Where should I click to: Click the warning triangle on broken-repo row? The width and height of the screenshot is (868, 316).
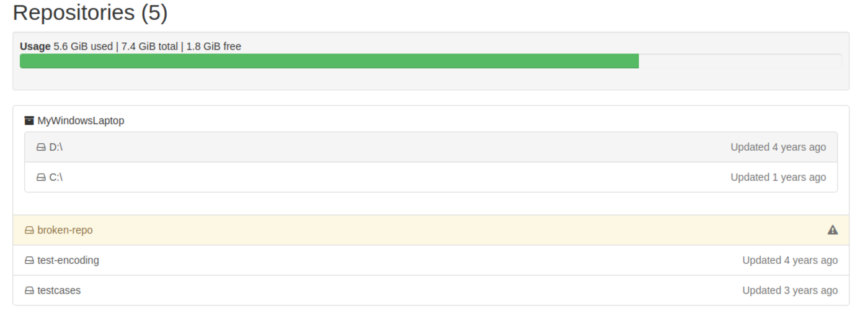(x=833, y=230)
